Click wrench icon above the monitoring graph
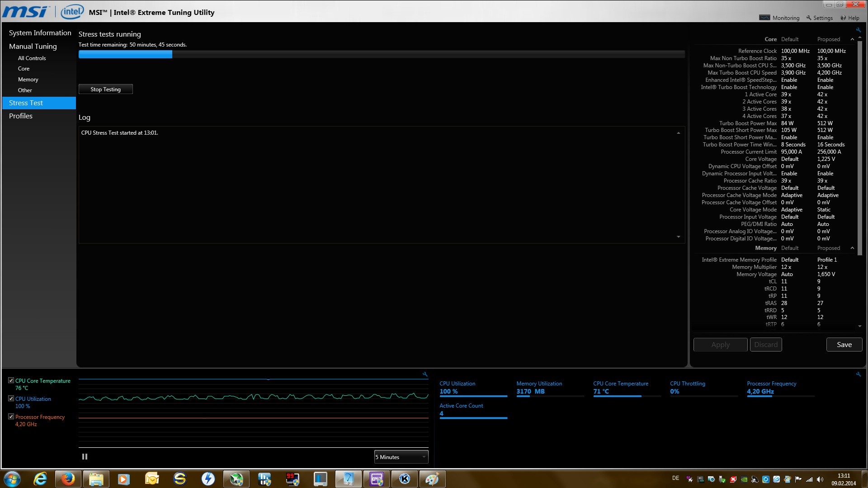This screenshot has height=488, width=868. click(x=425, y=374)
